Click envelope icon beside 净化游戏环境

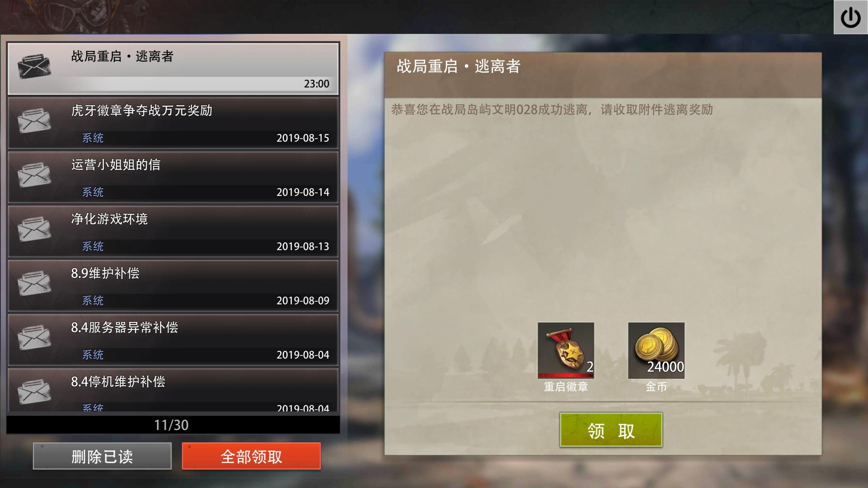[34, 229]
